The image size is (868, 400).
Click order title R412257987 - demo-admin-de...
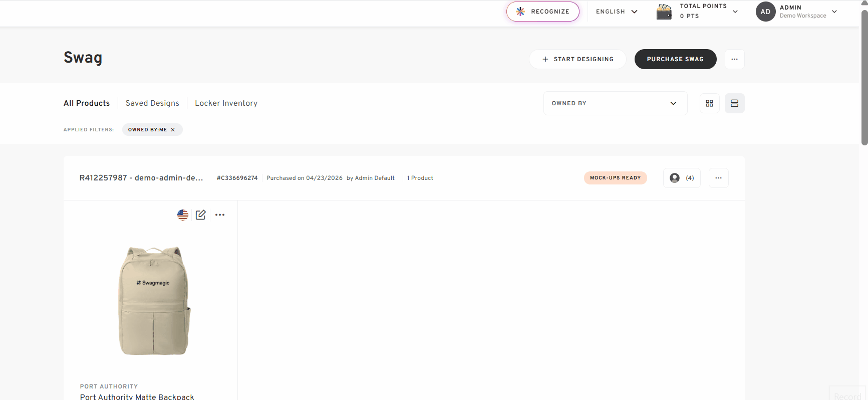point(141,178)
